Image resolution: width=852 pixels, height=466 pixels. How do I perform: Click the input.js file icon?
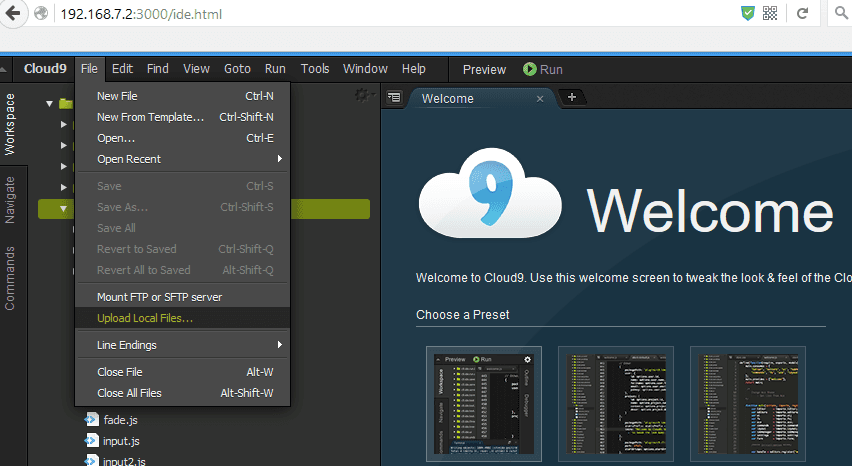(91, 440)
